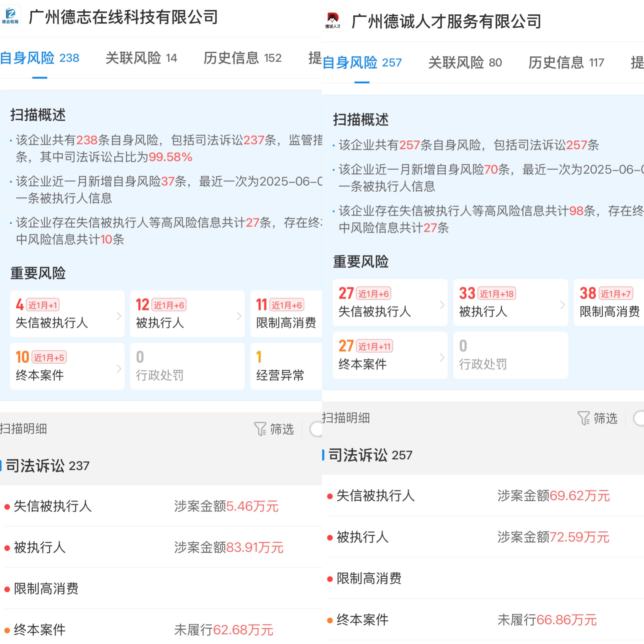Image resolution: width=644 pixels, height=644 pixels.
Task: Switch to 关联风险 14 tab
Action: click(x=141, y=58)
